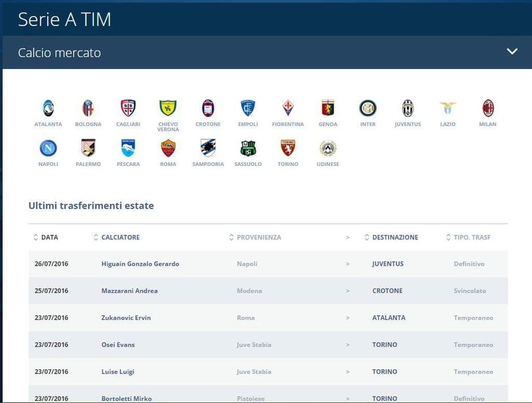Select the Chievo Verona club crest
Image resolution: width=532 pixels, height=403 pixels.
tap(168, 107)
